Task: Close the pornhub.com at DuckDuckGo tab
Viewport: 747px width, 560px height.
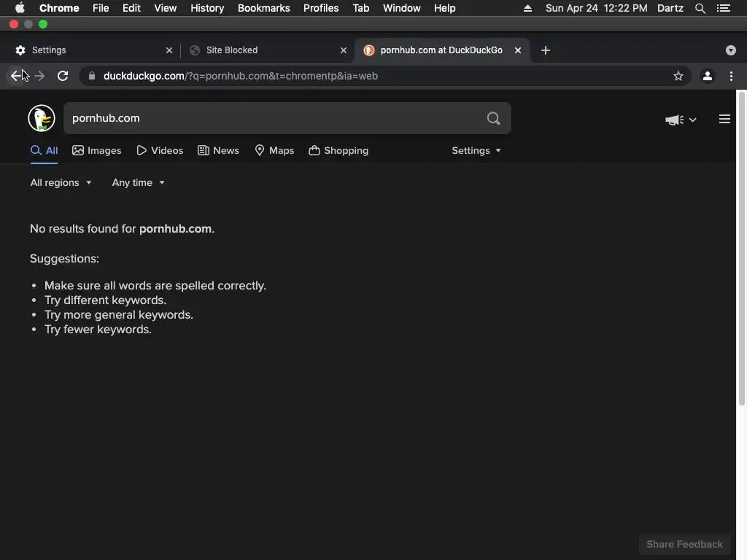Action: tap(518, 50)
